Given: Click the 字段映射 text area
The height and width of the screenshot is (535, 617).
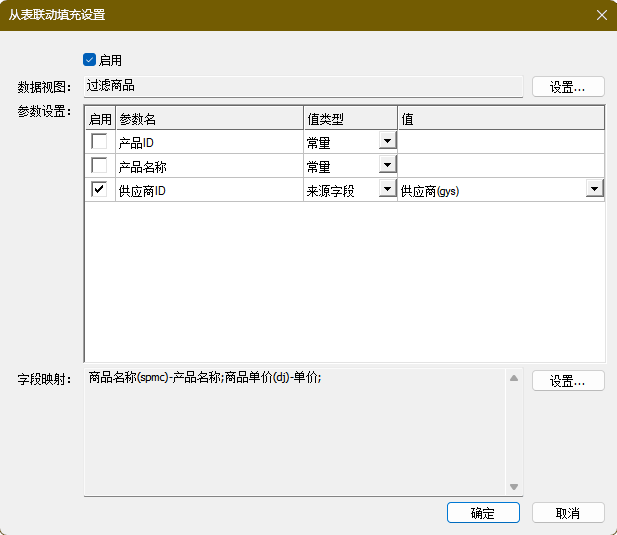Looking at the screenshot, I should click(x=294, y=432).
